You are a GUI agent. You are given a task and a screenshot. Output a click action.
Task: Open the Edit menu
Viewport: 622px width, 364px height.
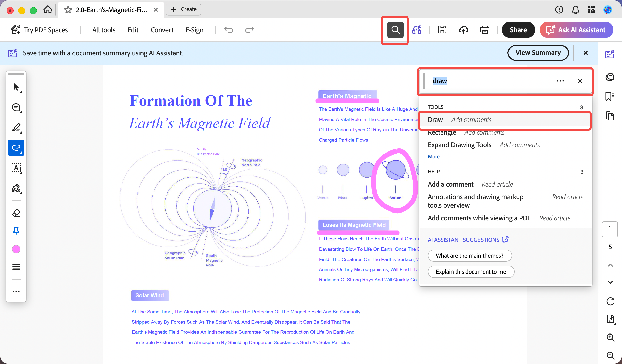133,30
